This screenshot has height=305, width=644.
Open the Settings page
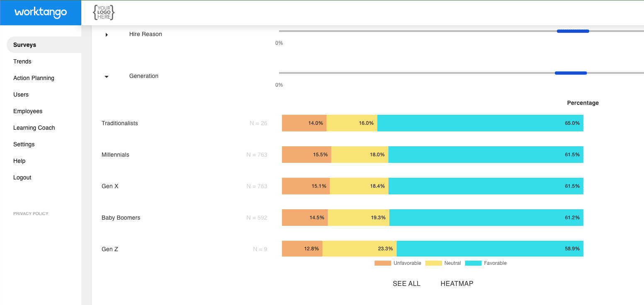point(24,144)
